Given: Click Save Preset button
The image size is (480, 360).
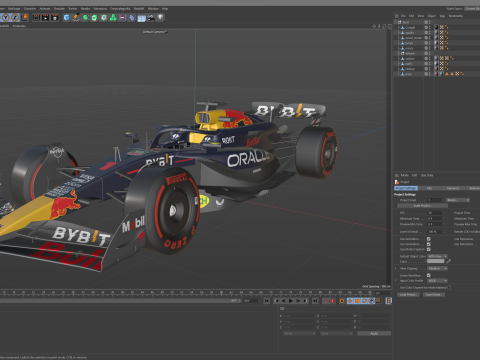Looking at the screenshot, I should coord(434,295).
